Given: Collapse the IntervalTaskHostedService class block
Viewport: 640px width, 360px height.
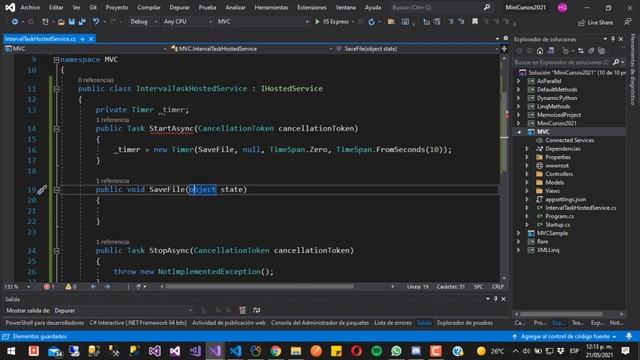Looking at the screenshot, I should pyautogui.click(x=56, y=89).
